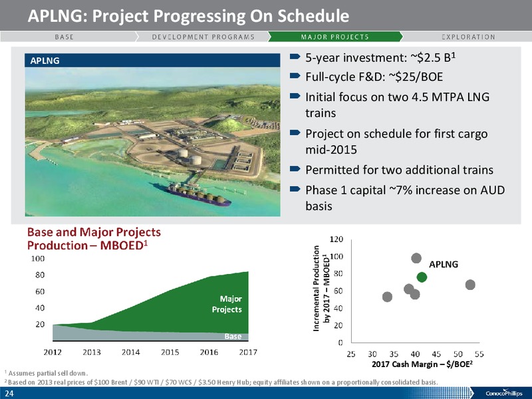Click the gray Base area in chart
Image resolution: width=532 pixels, height=399 pixels.
136,336
